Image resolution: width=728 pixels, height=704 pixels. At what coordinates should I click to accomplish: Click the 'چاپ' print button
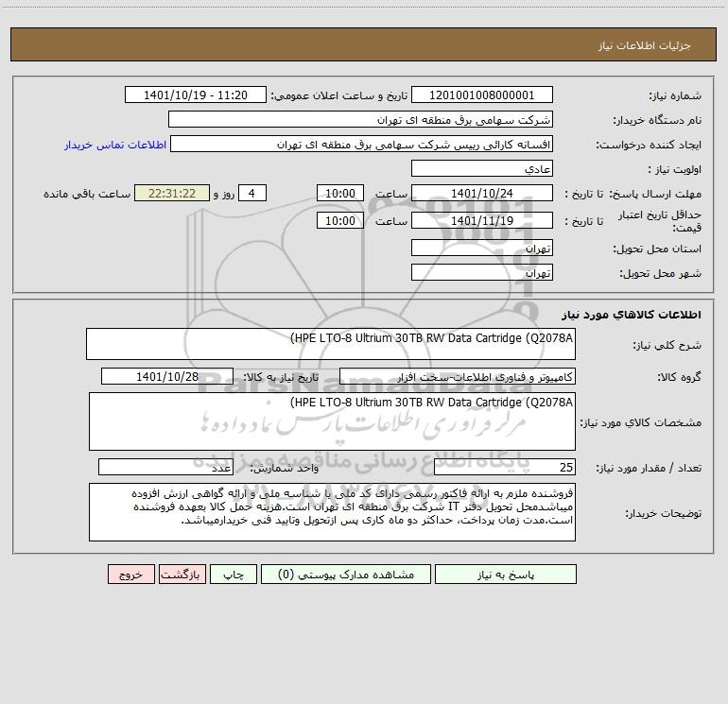(x=234, y=574)
